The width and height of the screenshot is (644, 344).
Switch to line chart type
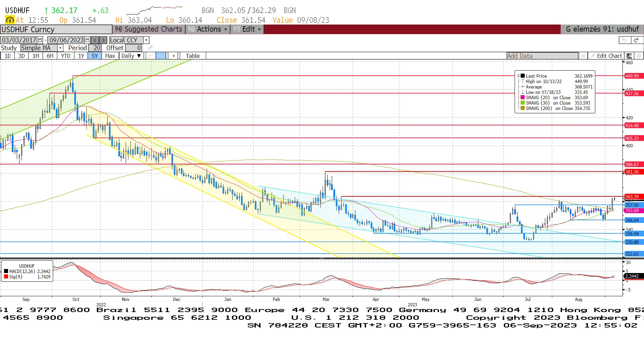coord(151,56)
